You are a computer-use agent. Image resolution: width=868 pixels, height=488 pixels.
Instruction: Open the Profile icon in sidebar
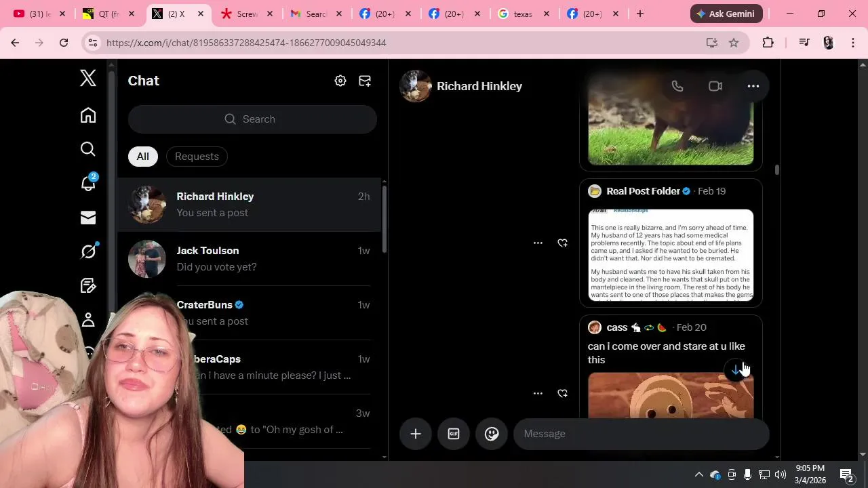(88, 320)
